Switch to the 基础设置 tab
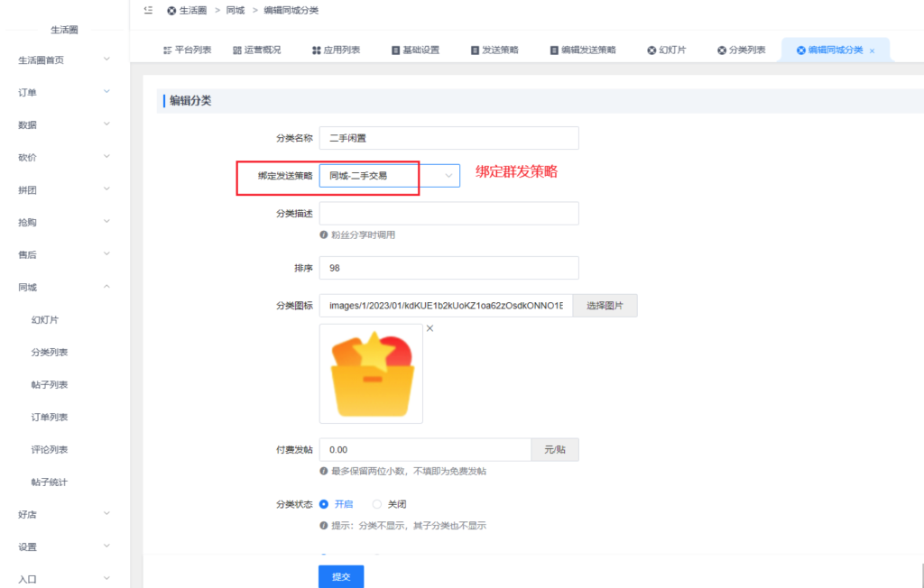This screenshot has width=924, height=588. coord(415,51)
